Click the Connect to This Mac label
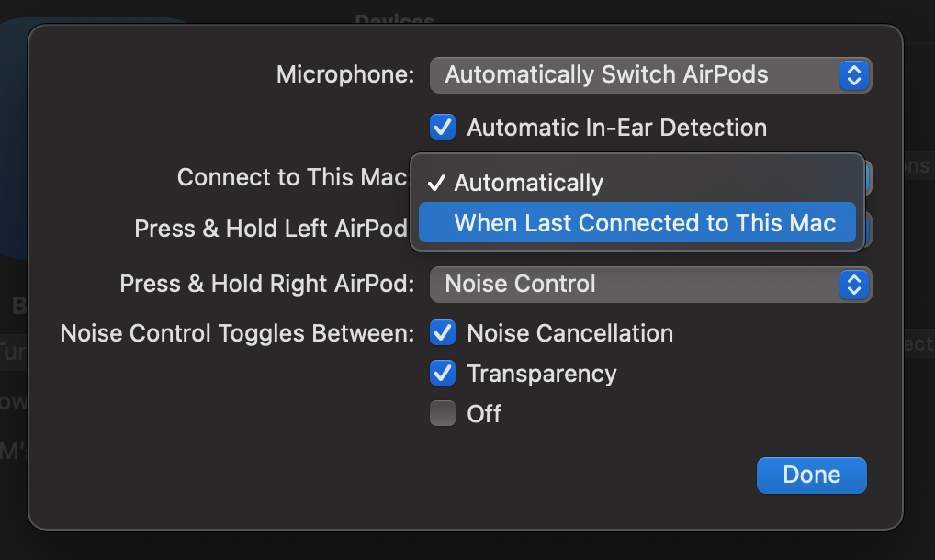Screen dimensions: 935x560 pyautogui.click(x=293, y=176)
